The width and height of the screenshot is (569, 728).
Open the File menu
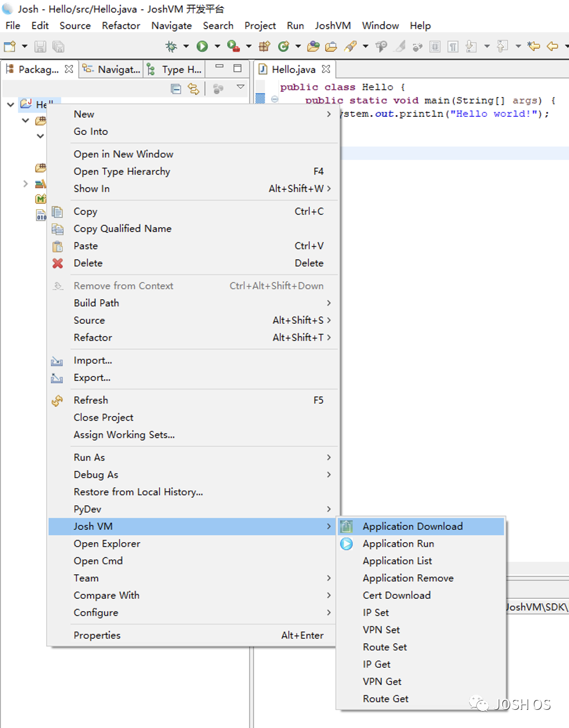click(13, 26)
